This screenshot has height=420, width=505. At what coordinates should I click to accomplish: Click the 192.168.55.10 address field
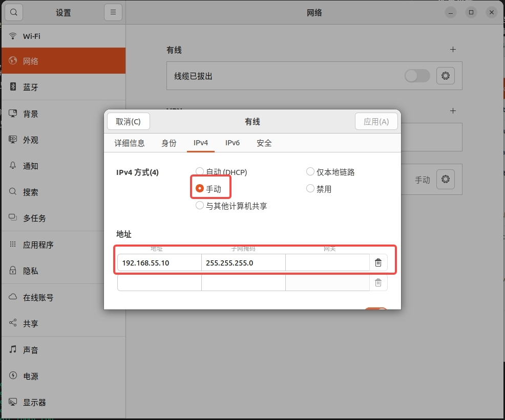(x=159, y=263)
